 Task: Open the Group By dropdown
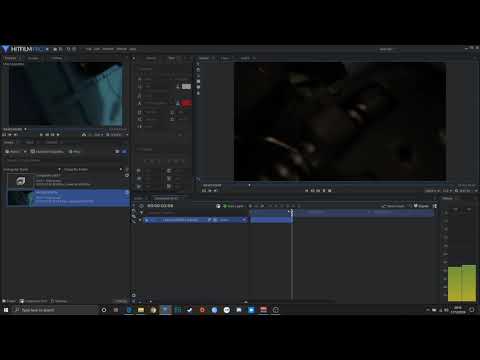click(x=93, y=170)
